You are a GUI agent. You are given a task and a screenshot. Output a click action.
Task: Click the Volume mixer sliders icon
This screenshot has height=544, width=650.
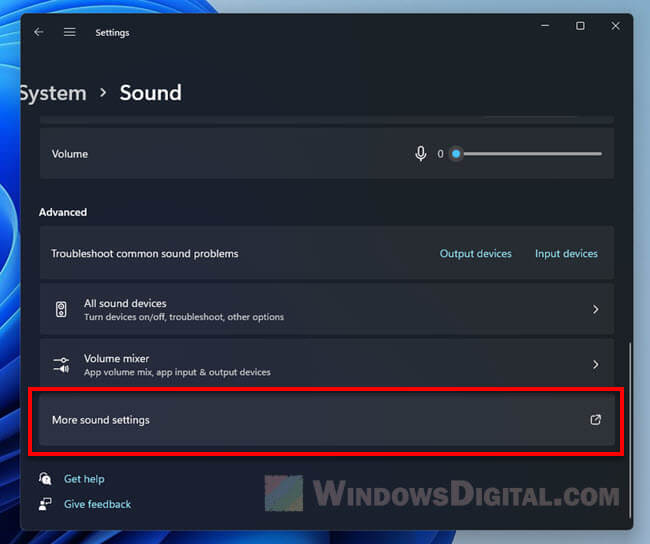click(61, 365)
